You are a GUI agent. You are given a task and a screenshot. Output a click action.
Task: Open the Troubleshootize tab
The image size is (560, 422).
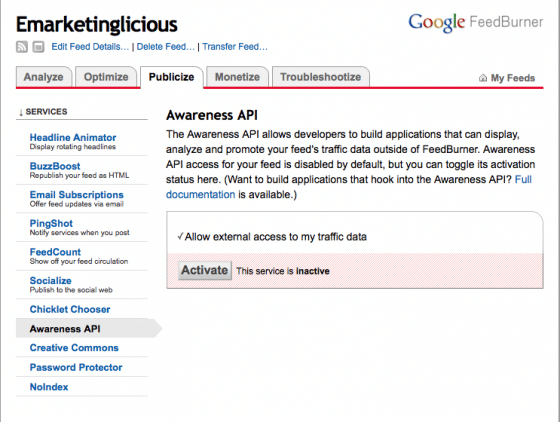(320, 77)
